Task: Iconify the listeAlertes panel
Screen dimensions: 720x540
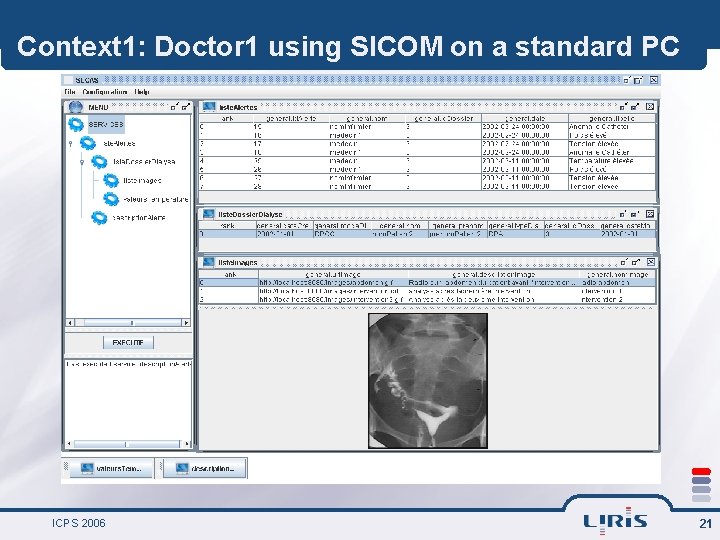Action: point(623,107)
